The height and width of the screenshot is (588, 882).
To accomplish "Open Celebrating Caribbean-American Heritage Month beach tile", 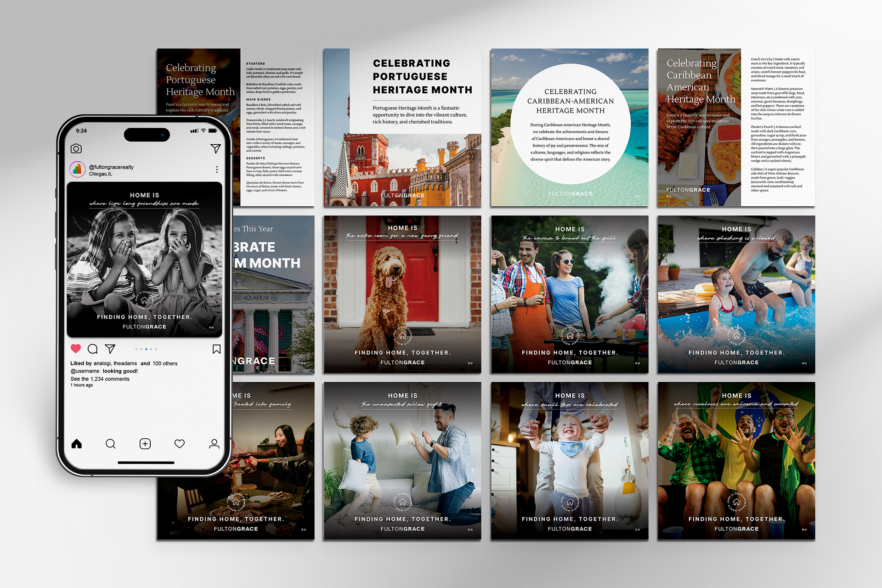I will [570, 128].
